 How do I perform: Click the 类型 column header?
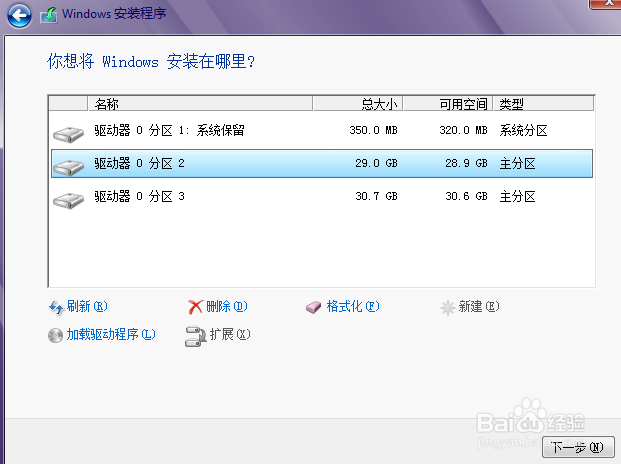click(x=543, y=104)
